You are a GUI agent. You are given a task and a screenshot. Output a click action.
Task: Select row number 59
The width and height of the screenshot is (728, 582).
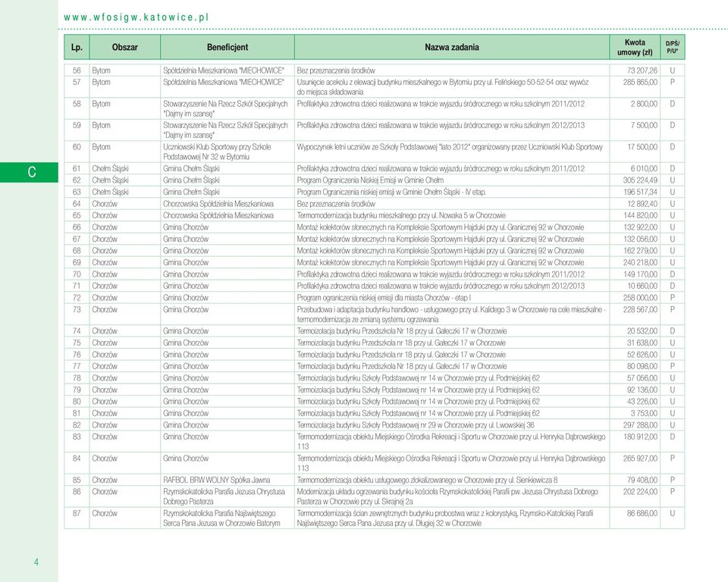pos(77,125)
